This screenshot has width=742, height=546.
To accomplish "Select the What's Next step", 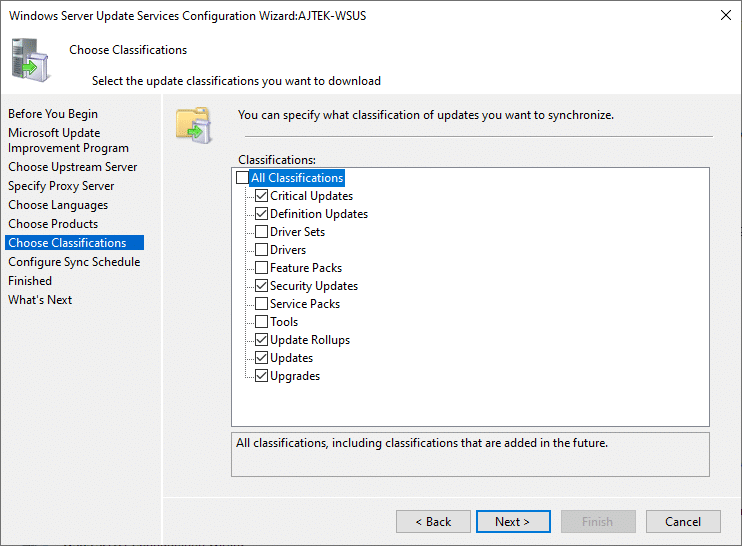I will click(x=40, y=299).
